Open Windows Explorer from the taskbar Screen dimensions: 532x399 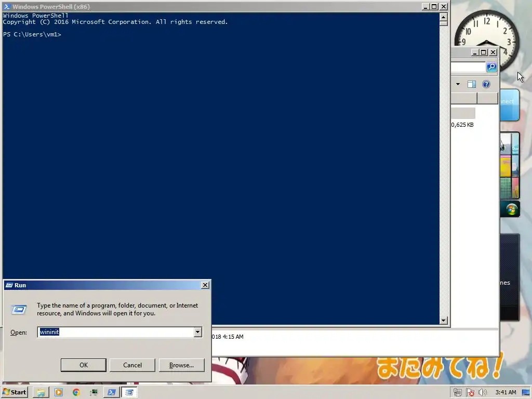(x=41, y=393)
